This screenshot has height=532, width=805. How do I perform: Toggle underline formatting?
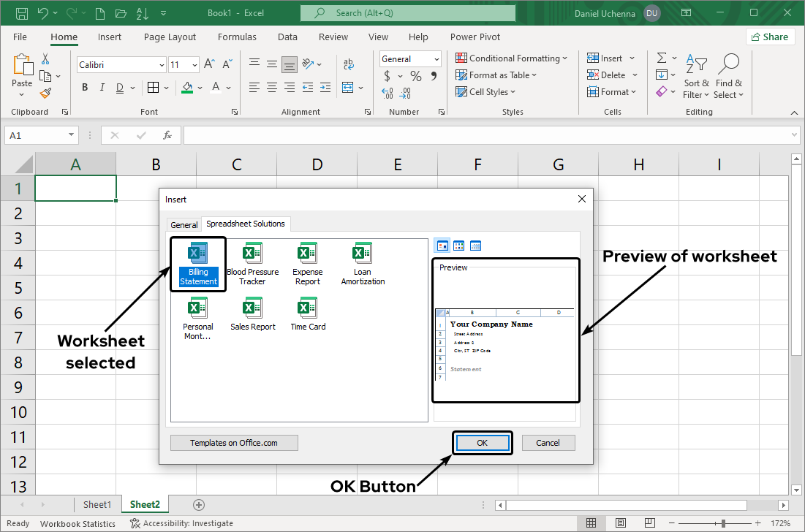[118, 87]
